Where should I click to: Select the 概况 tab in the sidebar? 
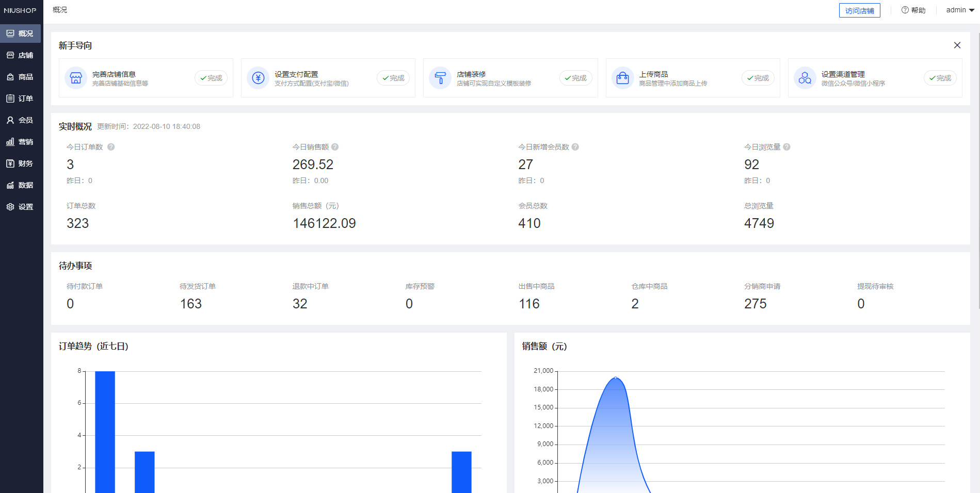(21, 34)
